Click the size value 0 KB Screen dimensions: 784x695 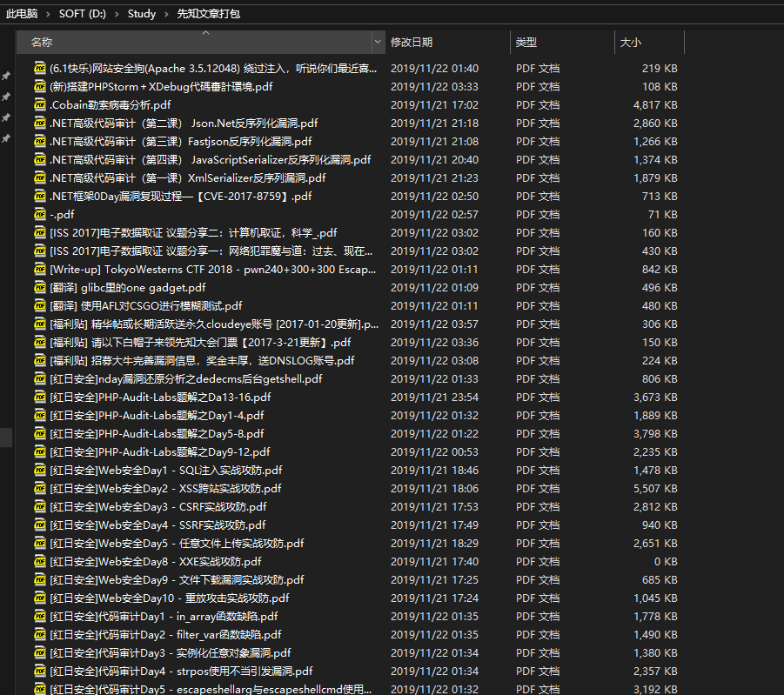(x=666, y=561)
